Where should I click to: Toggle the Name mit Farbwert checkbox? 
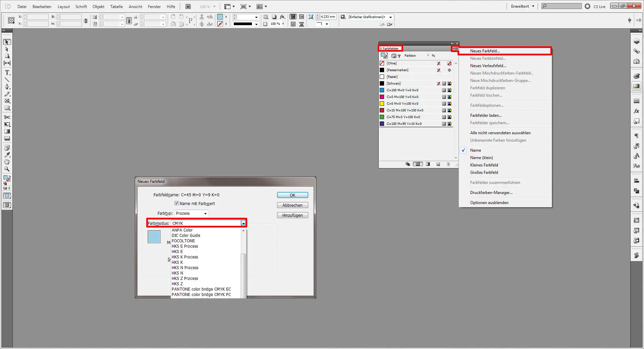(177, 203)
